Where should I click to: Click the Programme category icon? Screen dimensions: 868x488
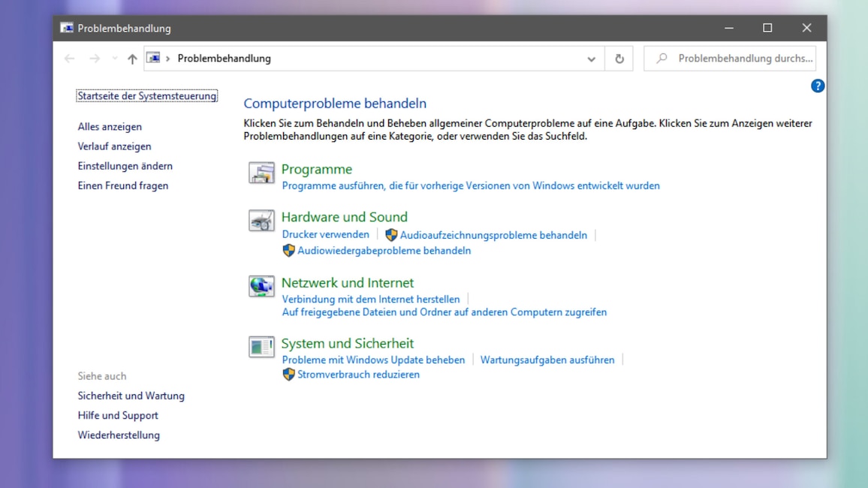[261, 173]
